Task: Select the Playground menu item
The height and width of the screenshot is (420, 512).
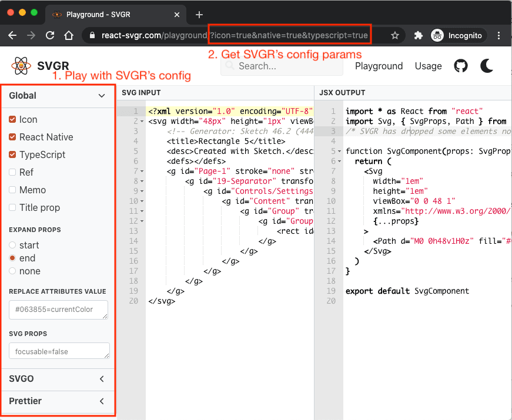Action: (x=379, y=66)
